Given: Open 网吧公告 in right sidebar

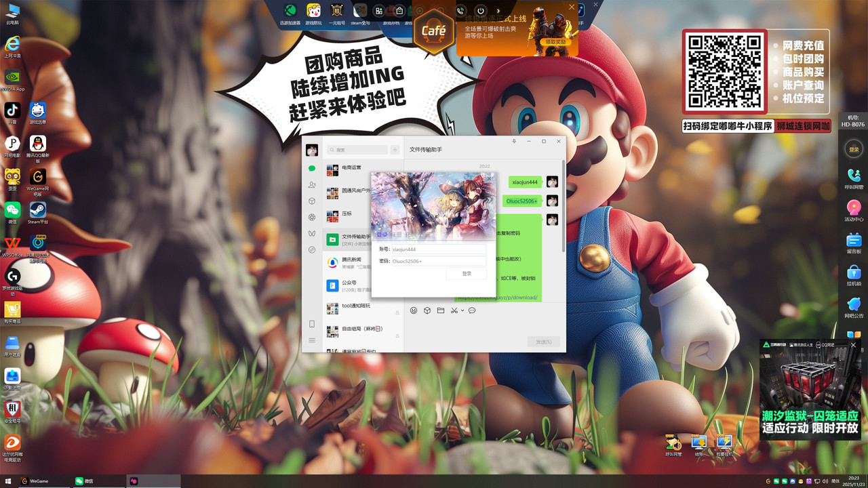Looking at the screenshot, I should coord(854,308).
